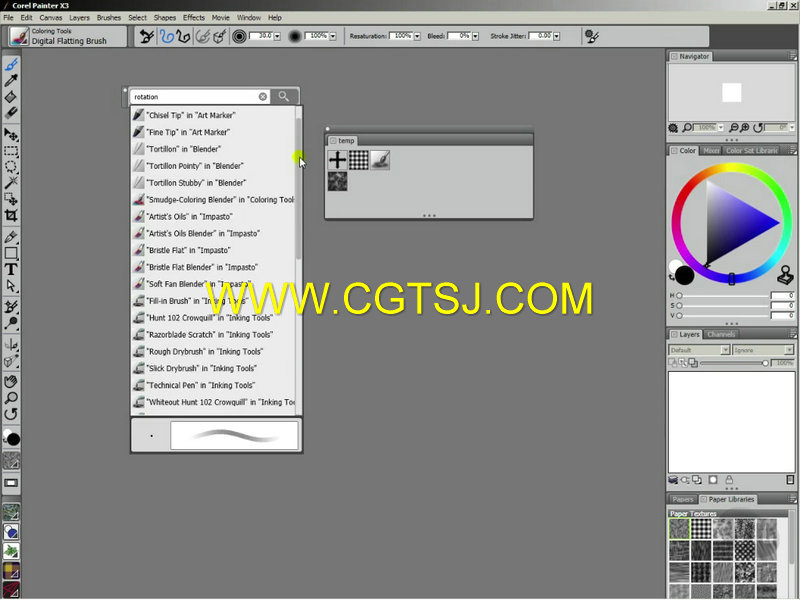The image size is (800, 600).
Task: Click the H slider handle
Action: click(679, 296)
